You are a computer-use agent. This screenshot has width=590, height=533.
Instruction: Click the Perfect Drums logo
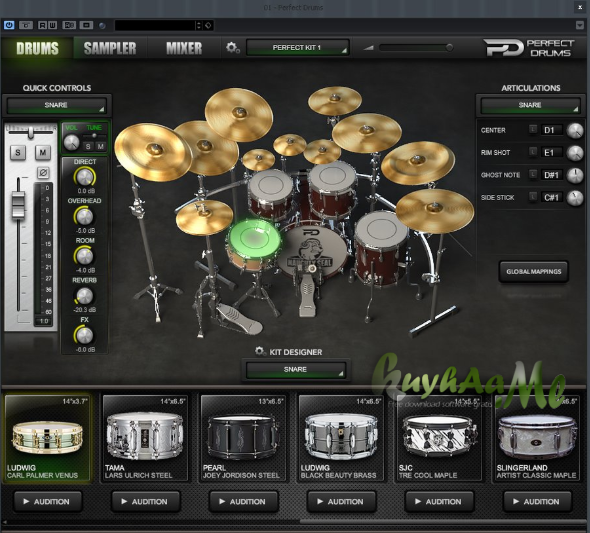point(529,48)
